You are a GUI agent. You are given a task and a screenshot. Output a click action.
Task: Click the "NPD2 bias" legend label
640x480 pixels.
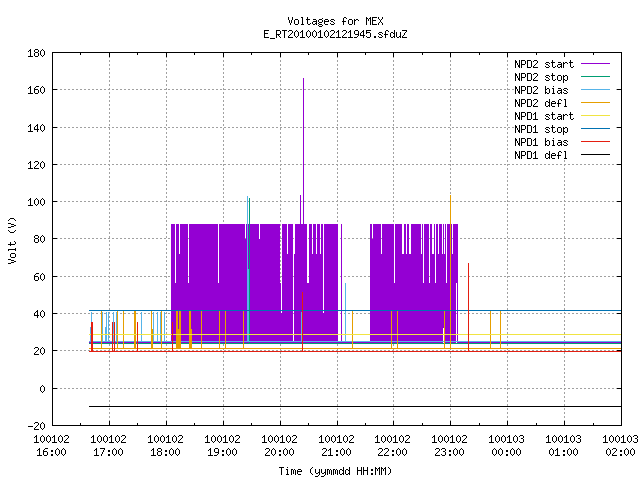pyautogui.click(x=541, y=90)
